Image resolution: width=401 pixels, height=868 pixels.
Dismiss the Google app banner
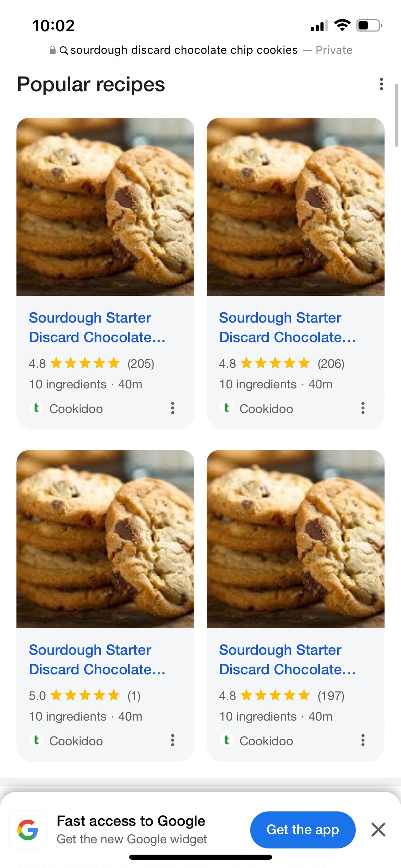[x=378, y=830]
